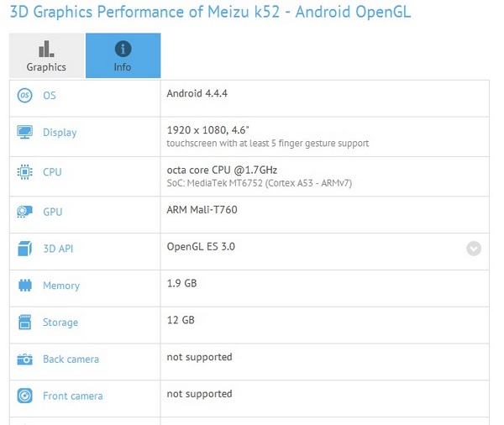504x425 pixels.
Task: Click the octa core CPU text
Action: 223,169
